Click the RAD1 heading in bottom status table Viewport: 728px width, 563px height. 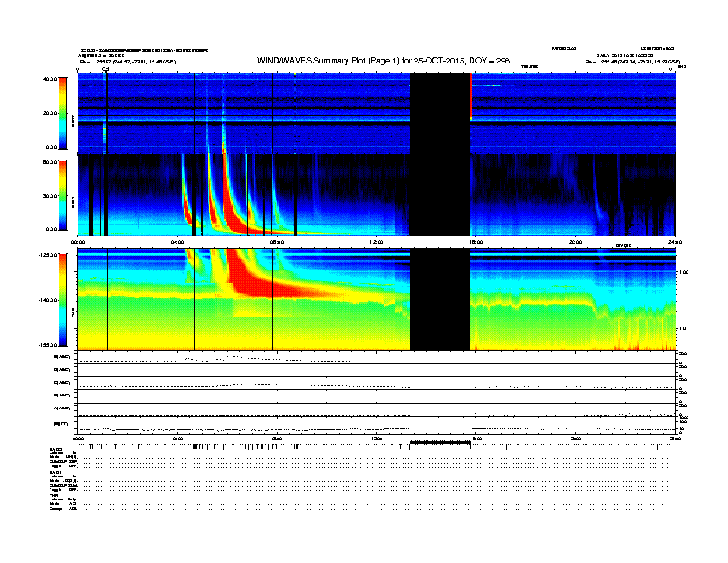(56, 473)
